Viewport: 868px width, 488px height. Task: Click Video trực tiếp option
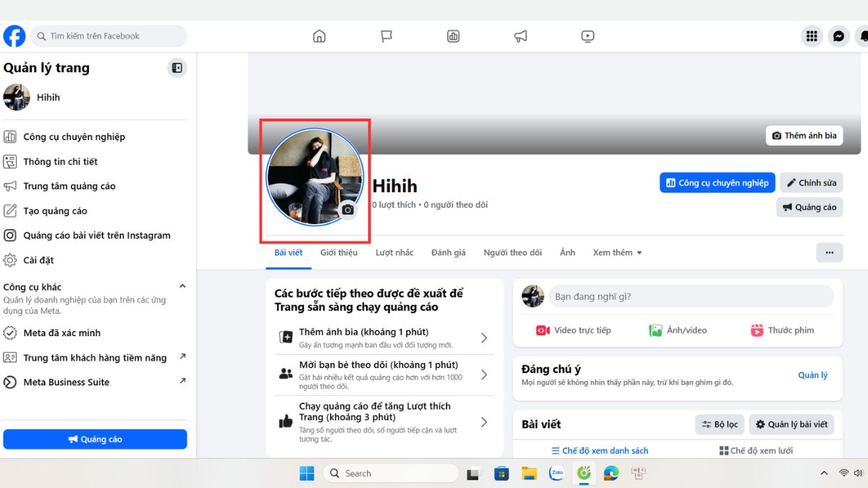574,330
